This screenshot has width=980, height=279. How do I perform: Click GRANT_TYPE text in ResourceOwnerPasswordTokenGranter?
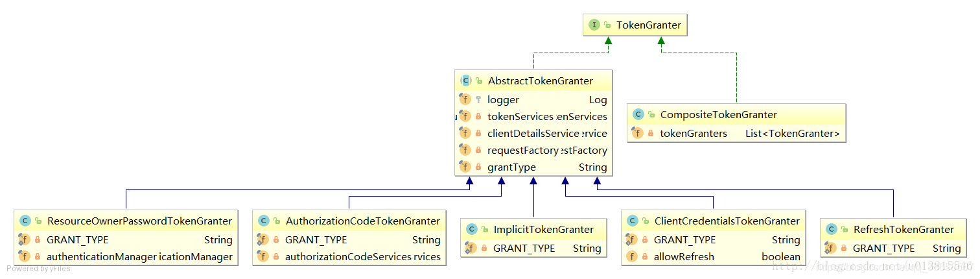pos(78,239)
